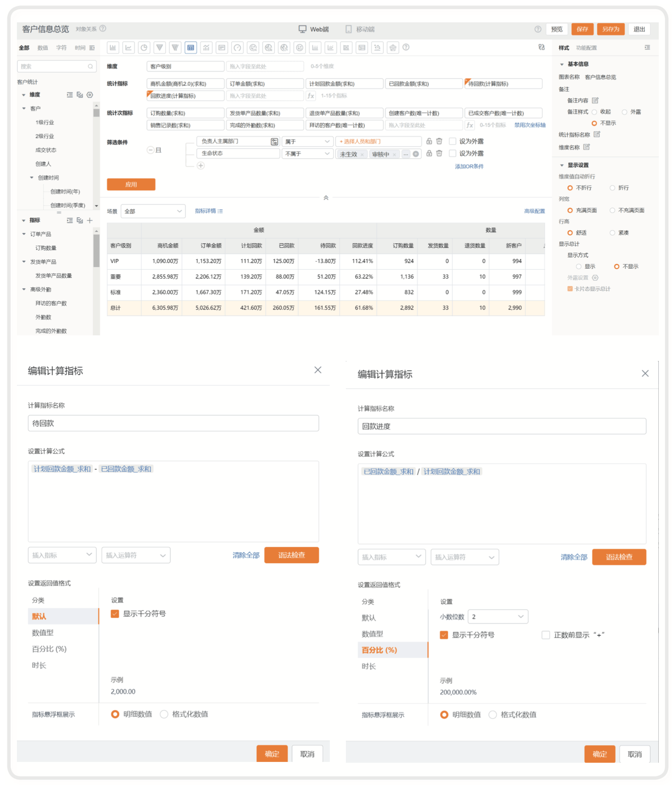
Task: Check 设为外露 for 生命状态 condition
Action: click(x=453, y=153)
